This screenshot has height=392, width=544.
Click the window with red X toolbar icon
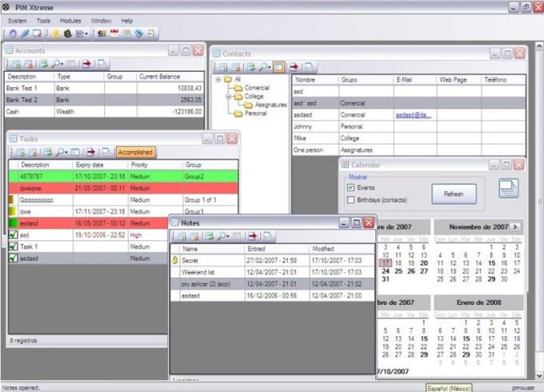coord(37,34)
